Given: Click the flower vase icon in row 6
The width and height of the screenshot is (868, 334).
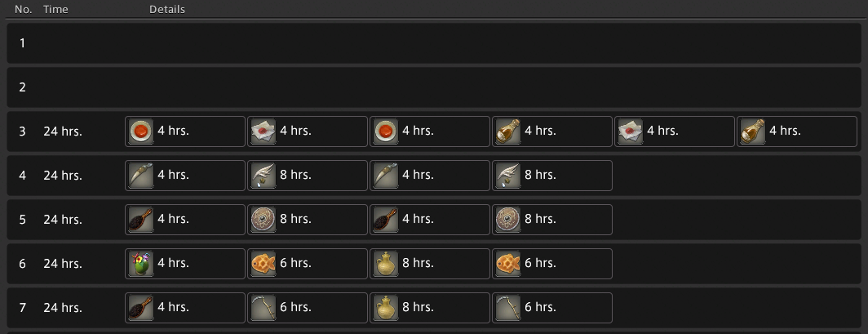Looking at the screenshot, I should tap(141, 263).
